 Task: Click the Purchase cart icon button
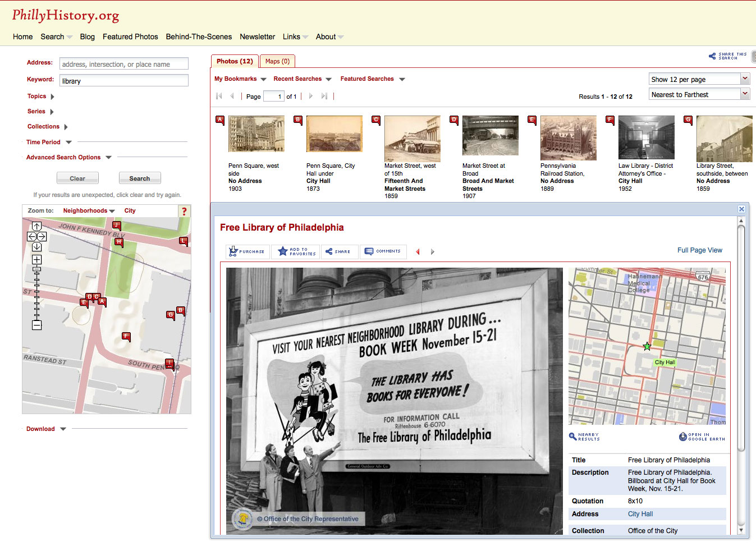(x=248, y=251)
